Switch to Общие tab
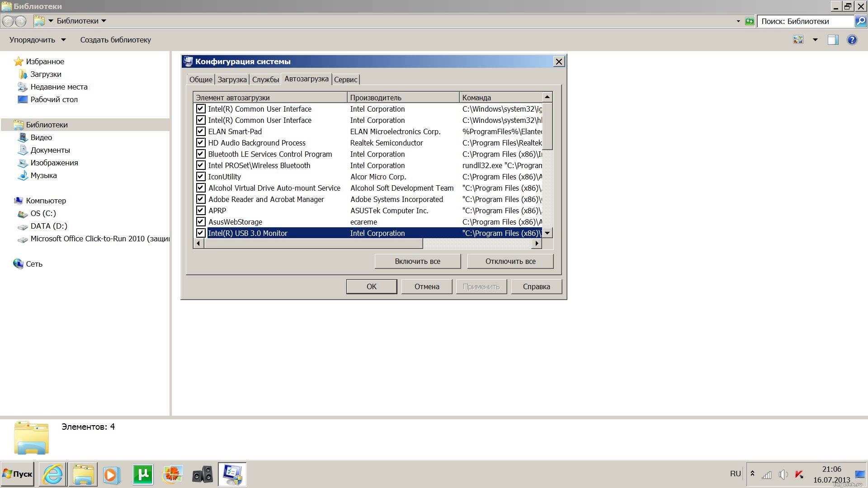Screen dimensions: 868x488 point(201,80)
